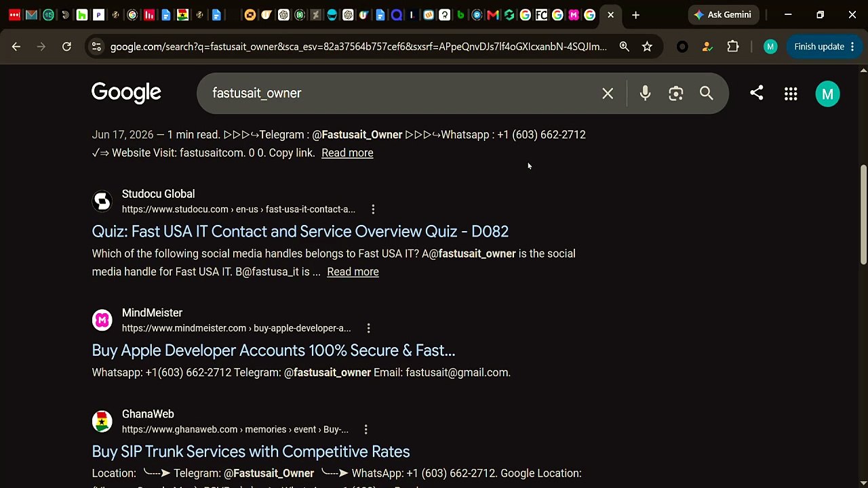868x488 pixels.
Task: Start a voice search with the microphone
Action: point(645,94)
